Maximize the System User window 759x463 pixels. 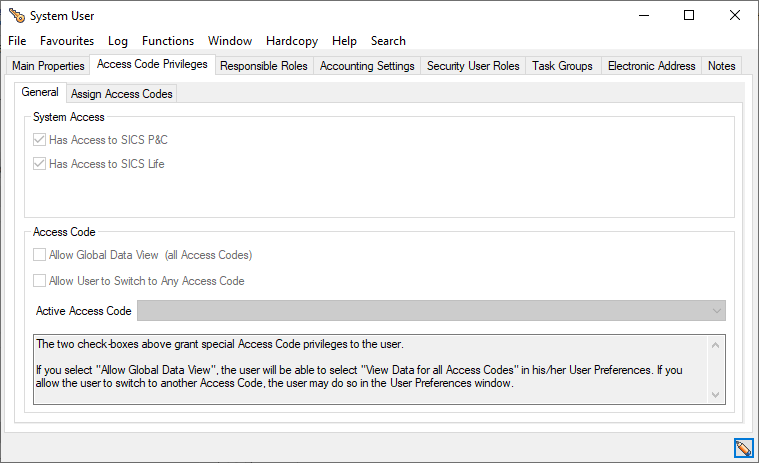(x=689, y=15)
